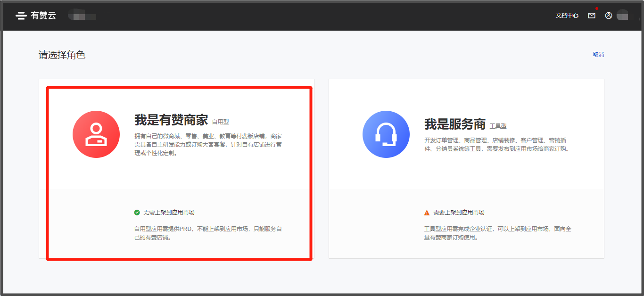Click the 无需上架到应用市场 text

coord(169,213)
